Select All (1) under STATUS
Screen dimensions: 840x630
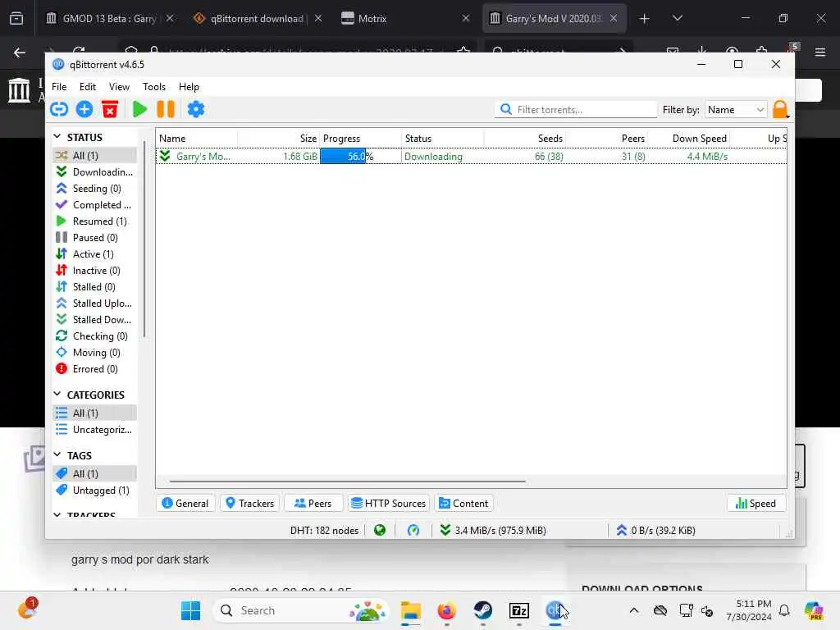click(94, 155)
